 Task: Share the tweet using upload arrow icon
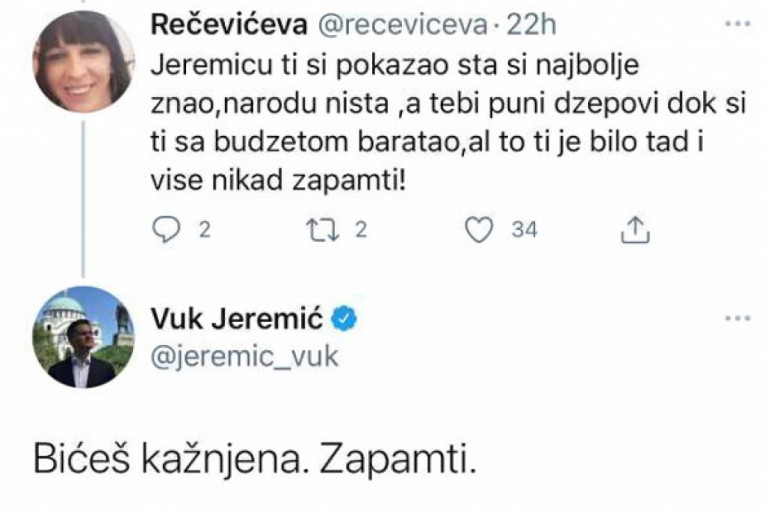(634, 231)
